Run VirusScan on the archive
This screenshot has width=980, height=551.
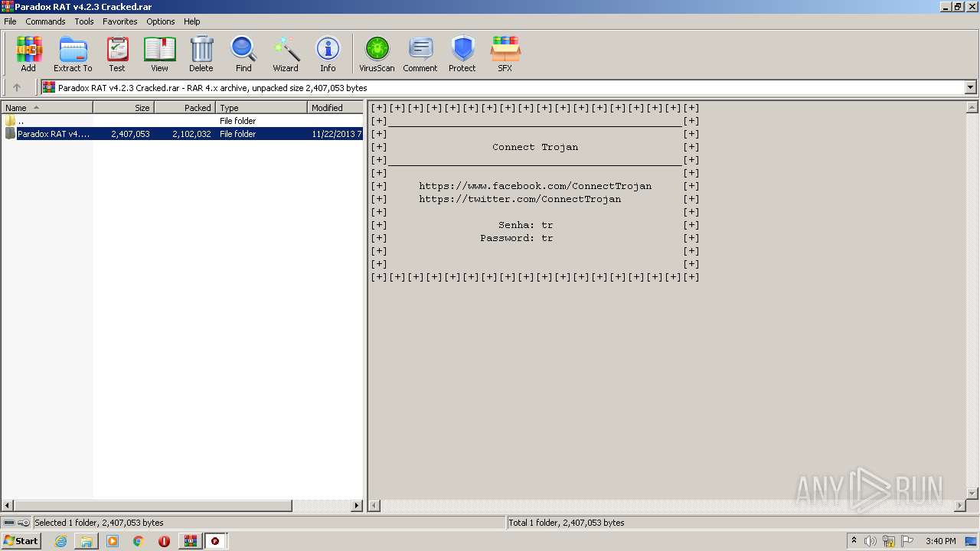click(x=377, y=54)
